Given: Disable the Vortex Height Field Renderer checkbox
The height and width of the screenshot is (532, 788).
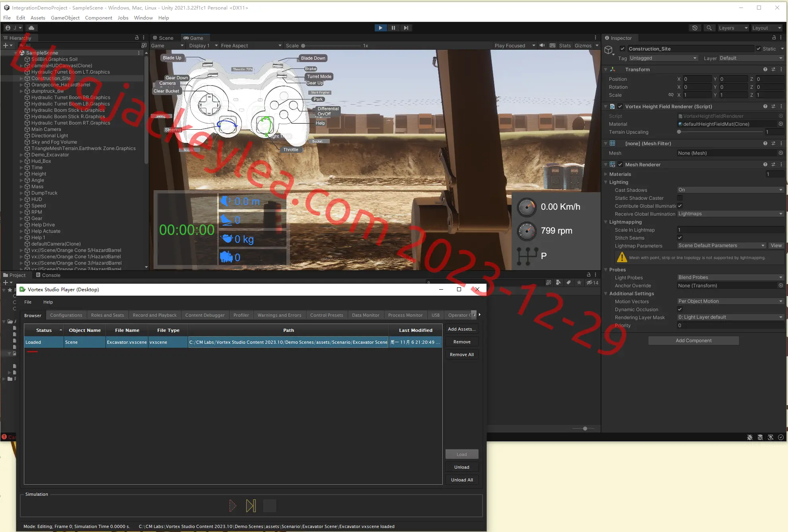Looking at the screenshot, I should (620, 106).
